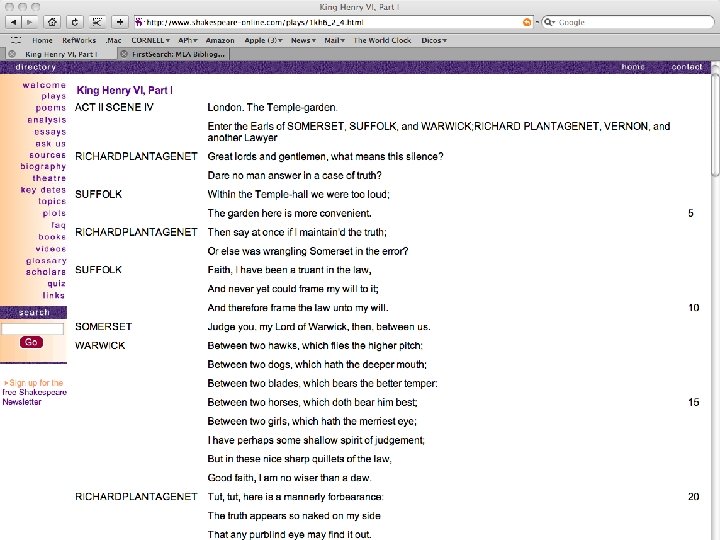This screenshot has height=540, width=720.
Task: Open the .Mac bookmark
Action: [113, 40]
